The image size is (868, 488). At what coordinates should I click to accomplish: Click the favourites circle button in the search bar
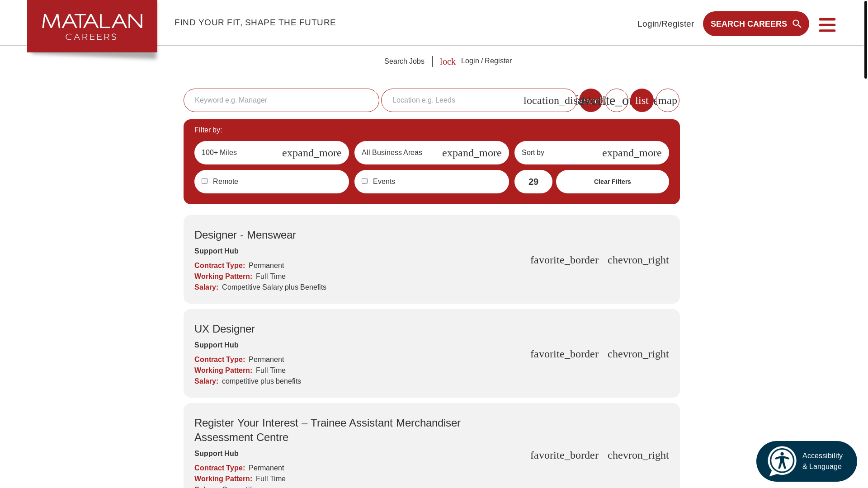[x=616, y=100]
